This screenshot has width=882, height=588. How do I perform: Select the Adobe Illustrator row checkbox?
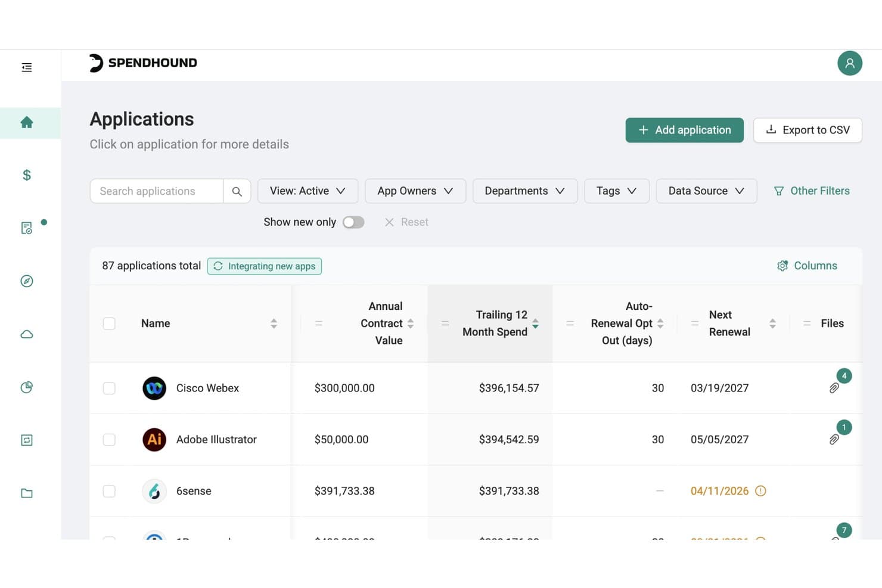(109, 440)
